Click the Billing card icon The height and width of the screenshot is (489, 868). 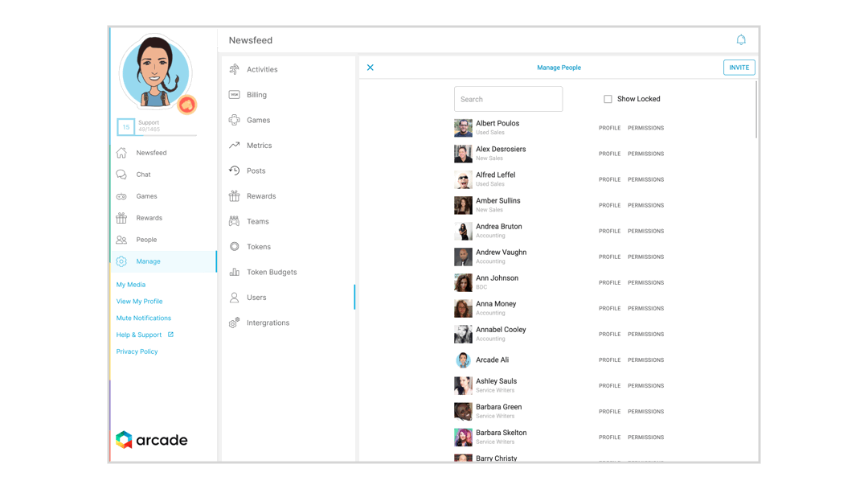pos(234,95)
